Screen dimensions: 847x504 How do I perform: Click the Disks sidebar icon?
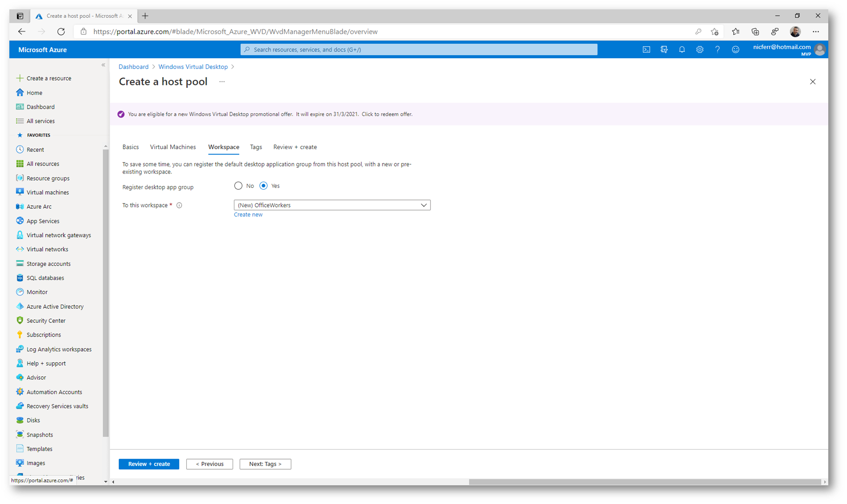pyautogui.click(x=20, y=420)
